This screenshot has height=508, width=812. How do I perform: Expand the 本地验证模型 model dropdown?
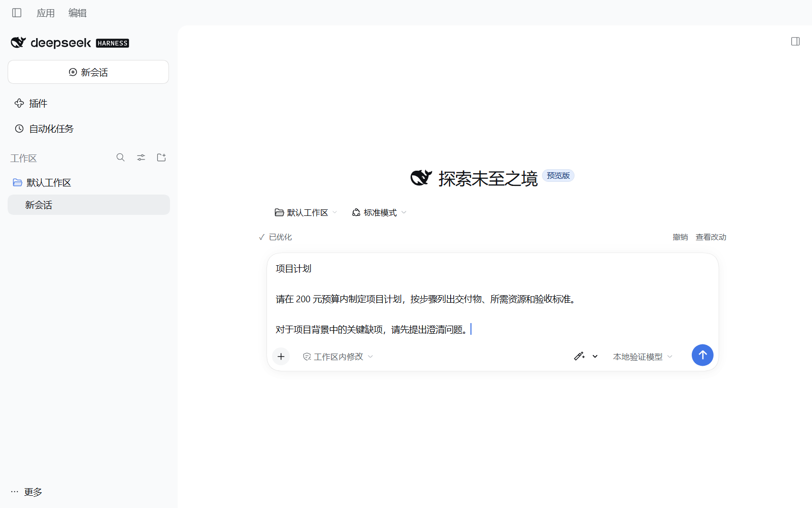pyautogui.click(x=642, y=357)
